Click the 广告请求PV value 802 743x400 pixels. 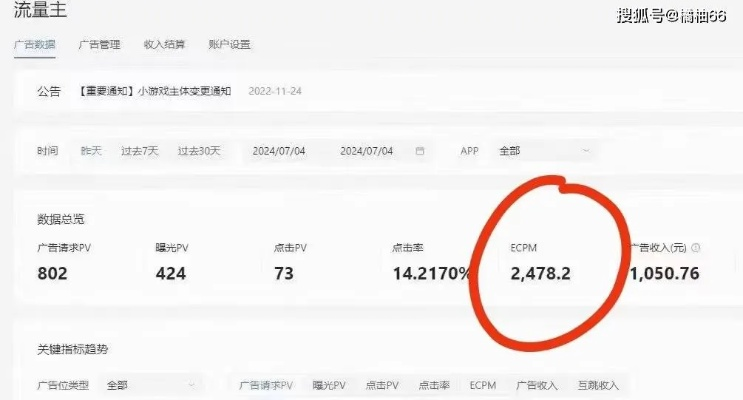pyautogui.click(x=53, y=273)
